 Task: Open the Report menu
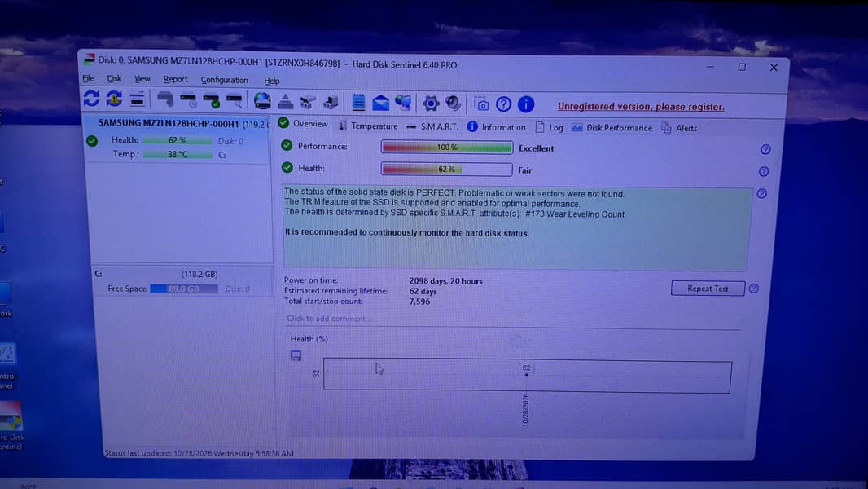tap(176, 80)
